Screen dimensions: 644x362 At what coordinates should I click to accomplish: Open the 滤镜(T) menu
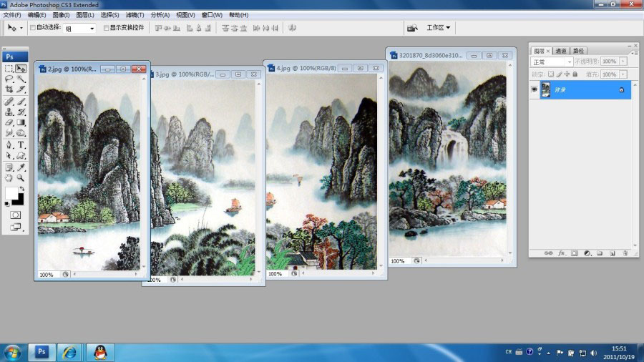tap(135, 15)
